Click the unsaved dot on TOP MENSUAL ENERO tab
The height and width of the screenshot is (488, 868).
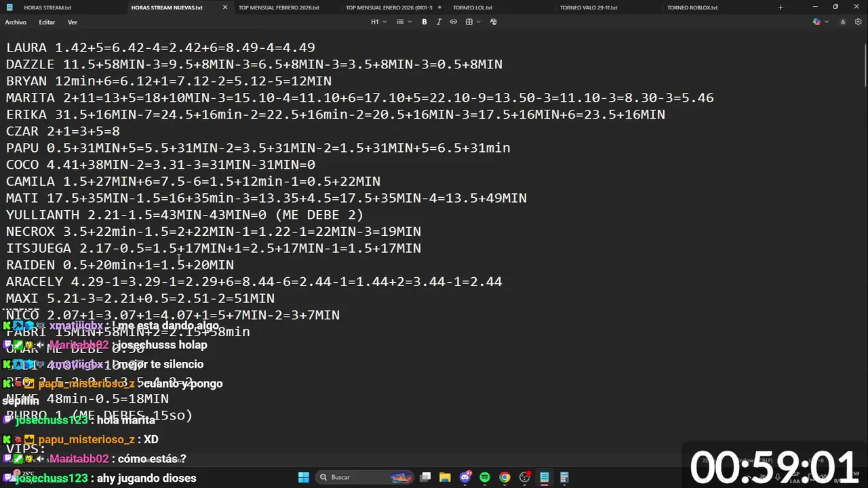click(439, 7)
